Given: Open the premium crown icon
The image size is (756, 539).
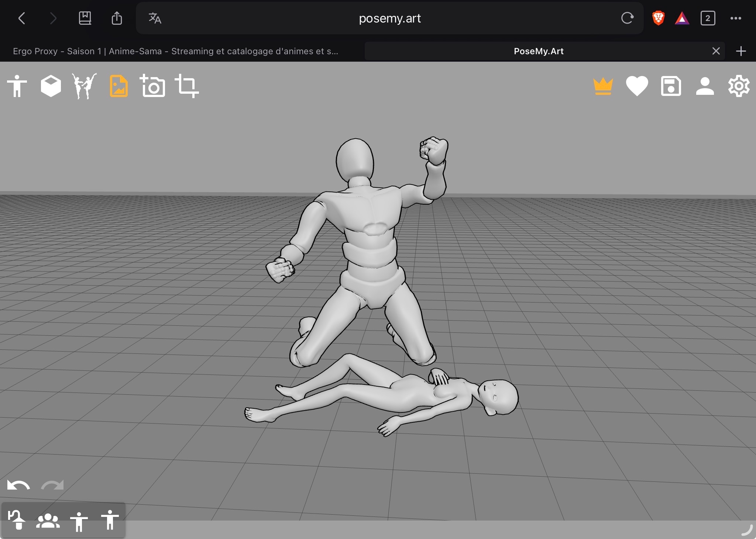Looking at the screenshot, I should [x=603, y=86].
